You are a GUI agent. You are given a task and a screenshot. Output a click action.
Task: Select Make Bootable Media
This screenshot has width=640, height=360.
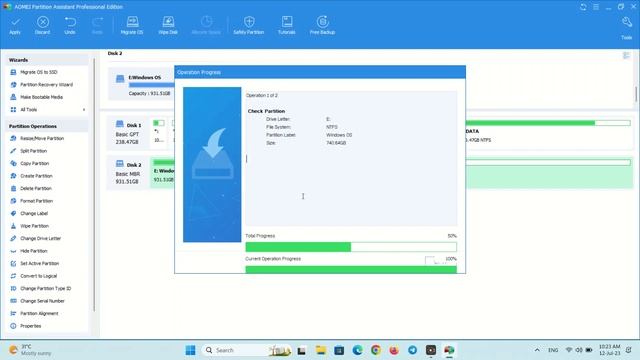click(x=41, y=97)
